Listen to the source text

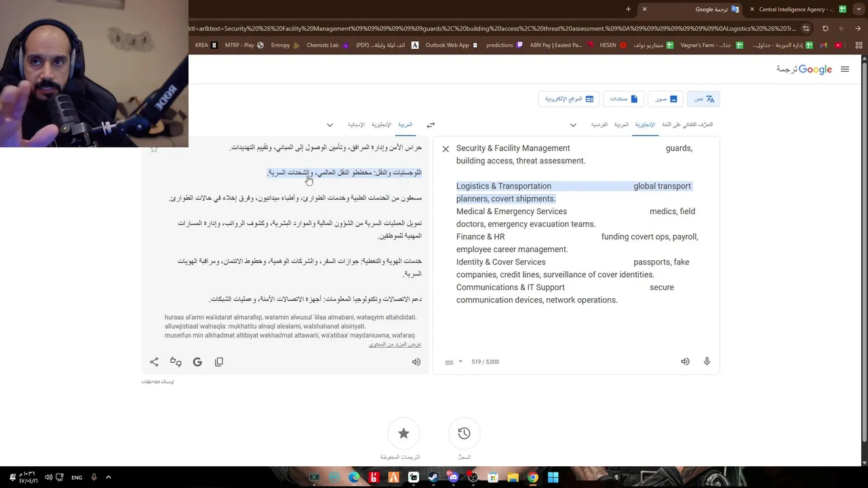point(685,362)
